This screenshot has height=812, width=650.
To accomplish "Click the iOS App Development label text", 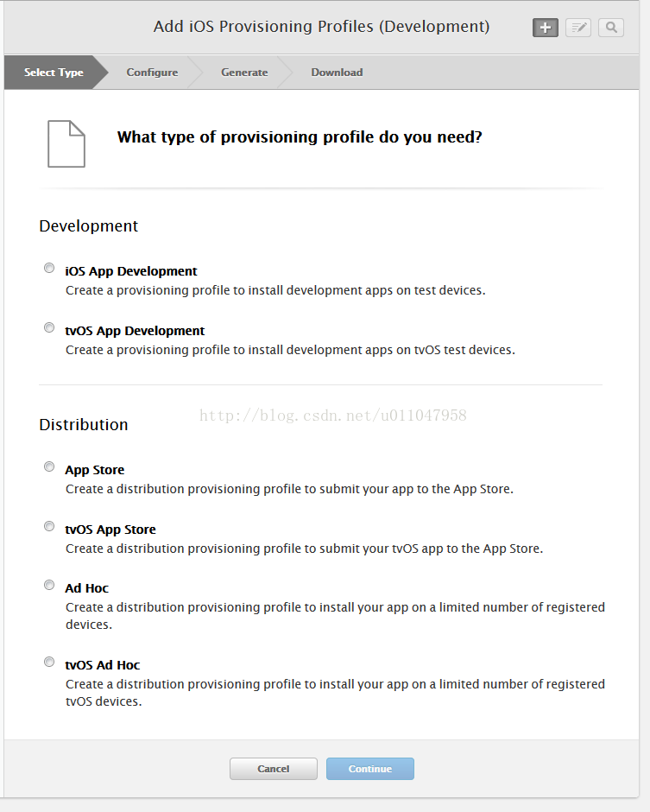I will click(131, 271).
